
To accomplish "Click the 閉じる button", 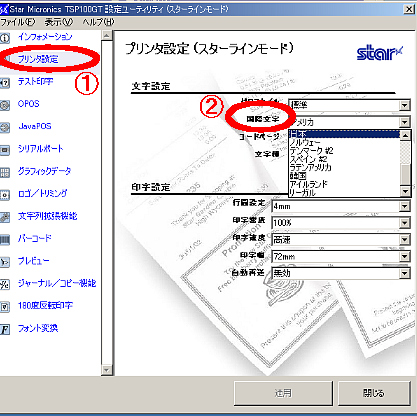I will pos(374,393).
